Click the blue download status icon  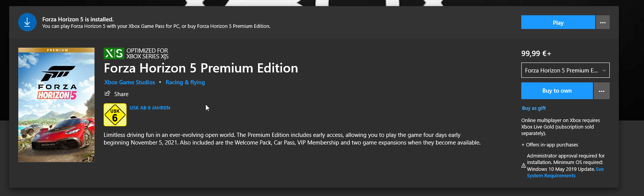point(27,22)
